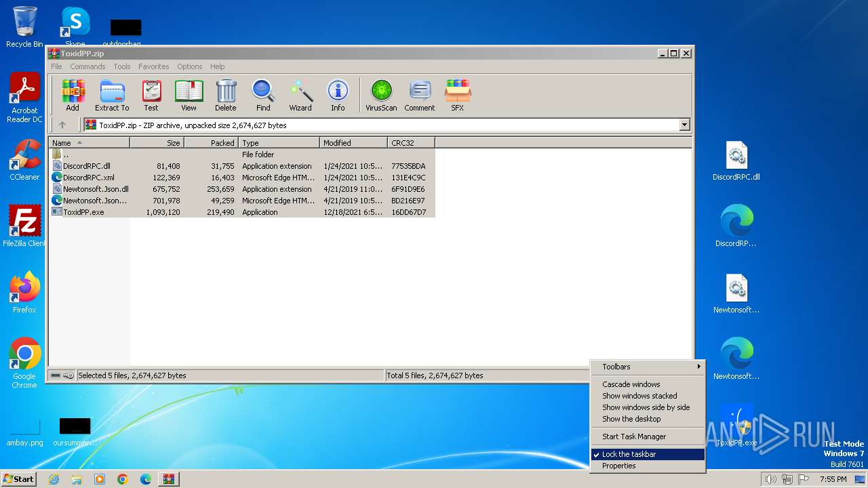This screenshot has width=868, height=488.
Task: Toggle Lock the taskbar option
Action: (648, 454)
